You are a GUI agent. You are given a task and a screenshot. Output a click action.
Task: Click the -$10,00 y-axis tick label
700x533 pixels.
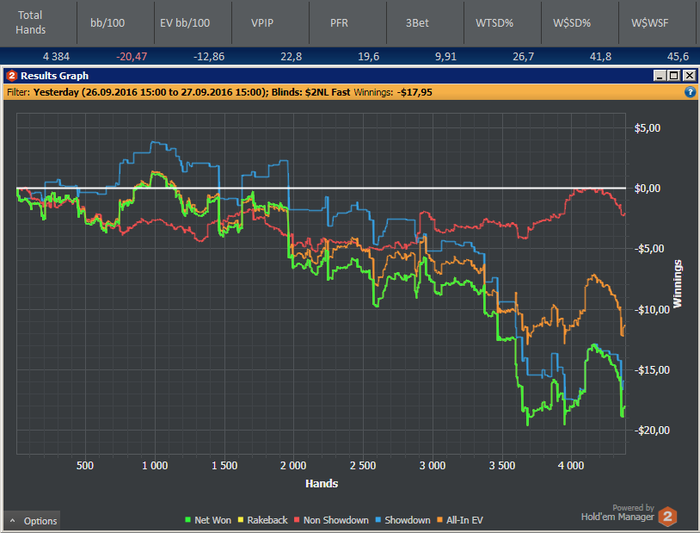pyautogui.click(x=652, y=309)
